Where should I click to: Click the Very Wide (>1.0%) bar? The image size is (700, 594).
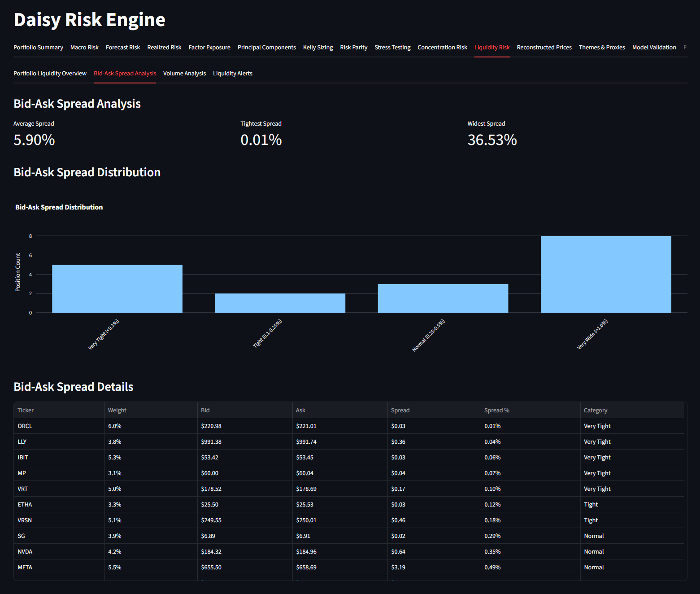click(x=605, y=274)
